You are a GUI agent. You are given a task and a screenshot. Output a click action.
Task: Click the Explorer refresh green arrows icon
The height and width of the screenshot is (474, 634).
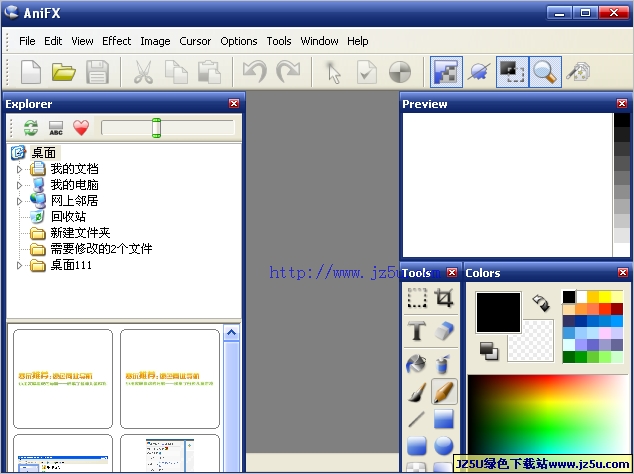pos(31,128)
